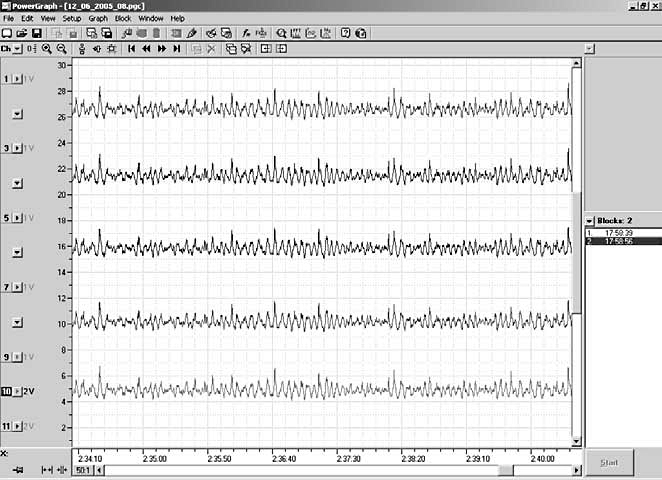Screen dimensions: 662x480
Task: Click the vertical scrollbar thumb of the graph
Action: click(577, 252)
